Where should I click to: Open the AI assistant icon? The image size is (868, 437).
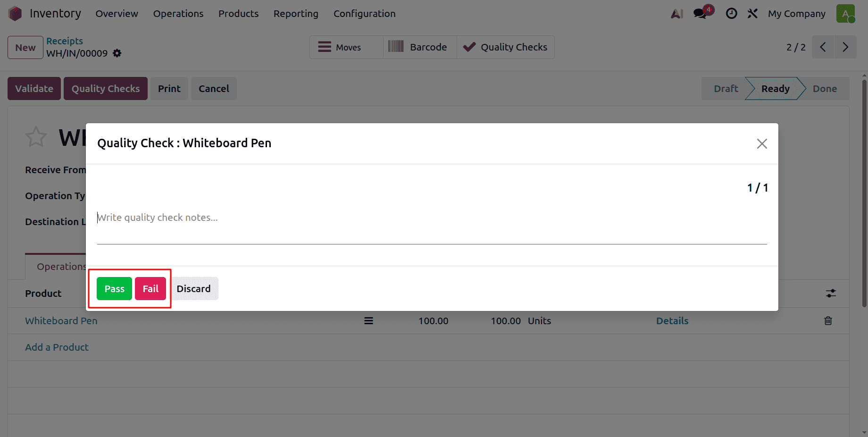tap(677, 14)
